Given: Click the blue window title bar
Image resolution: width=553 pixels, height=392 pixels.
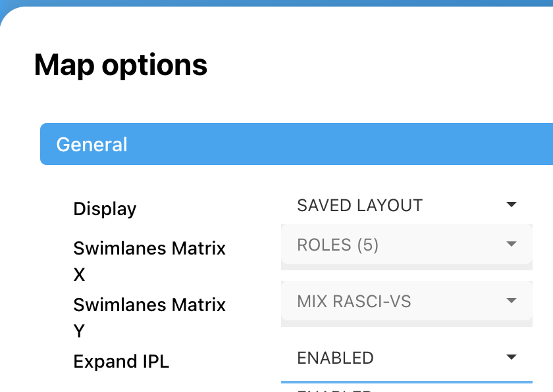Looking at the screenshot, I should [276, 3].
